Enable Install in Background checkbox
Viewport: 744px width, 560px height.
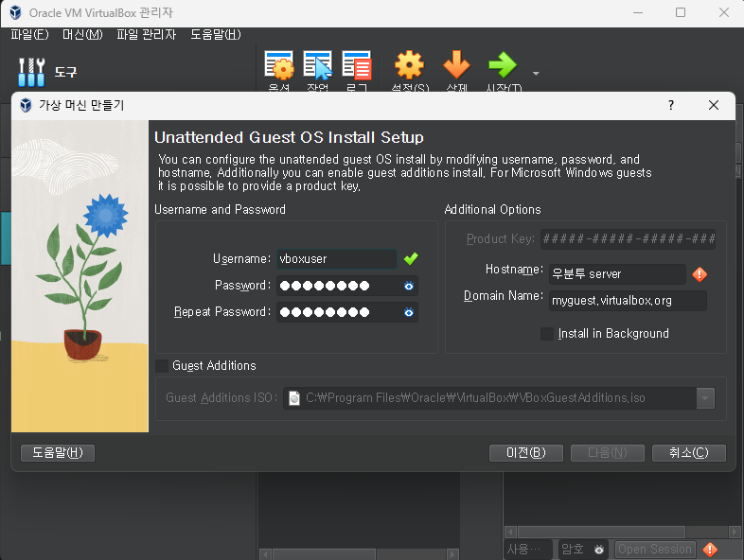[x=546, y=334]
